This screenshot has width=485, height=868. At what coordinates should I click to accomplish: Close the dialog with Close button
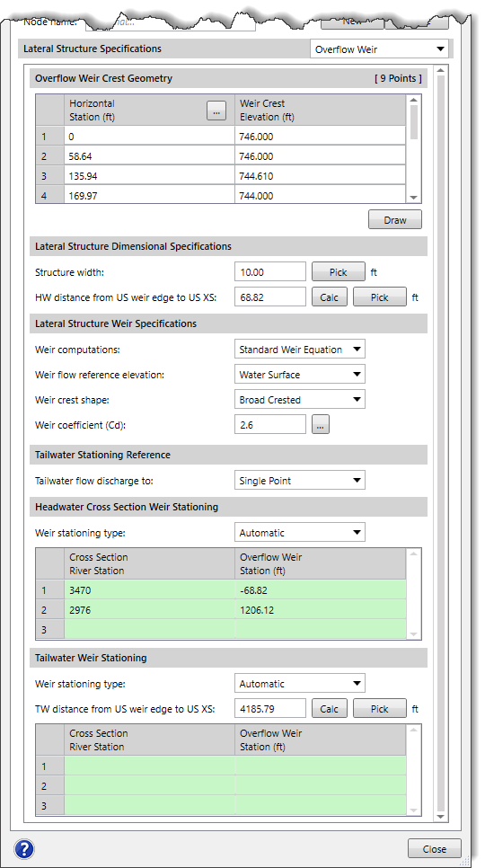[x=435, y=848]
